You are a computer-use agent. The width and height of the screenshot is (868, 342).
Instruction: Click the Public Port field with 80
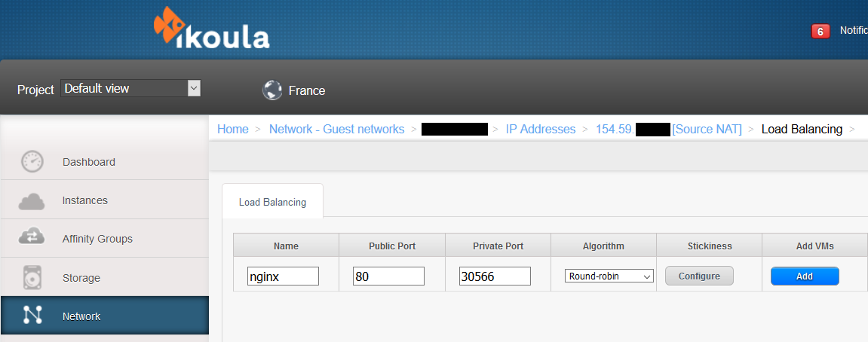pos(388,276)
